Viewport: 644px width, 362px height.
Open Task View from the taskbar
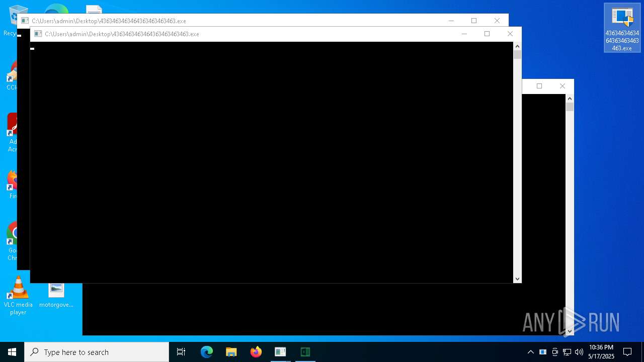[181, 352]
